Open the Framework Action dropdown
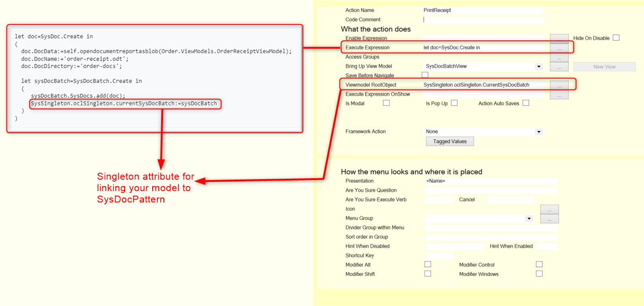Image resolution: width=644 pixels, height=306 pixels. [x=538, y=132]
